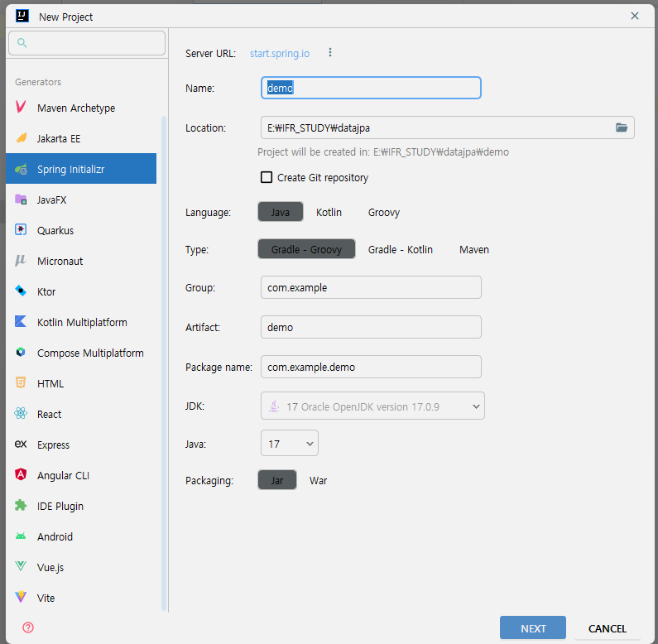Click the Artifact input field

[x=371, y=327]
